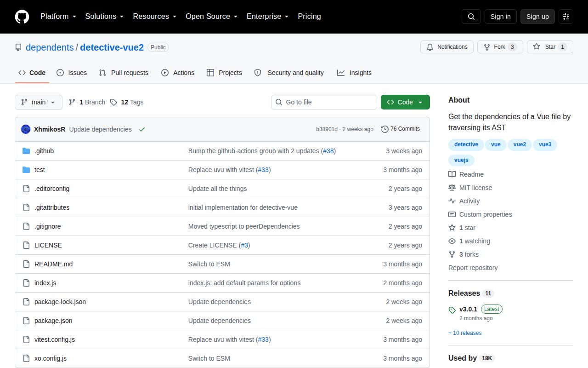The image size is (588, 368).
Task: Open the GitHub homepage logo
Action: [22, 17]
